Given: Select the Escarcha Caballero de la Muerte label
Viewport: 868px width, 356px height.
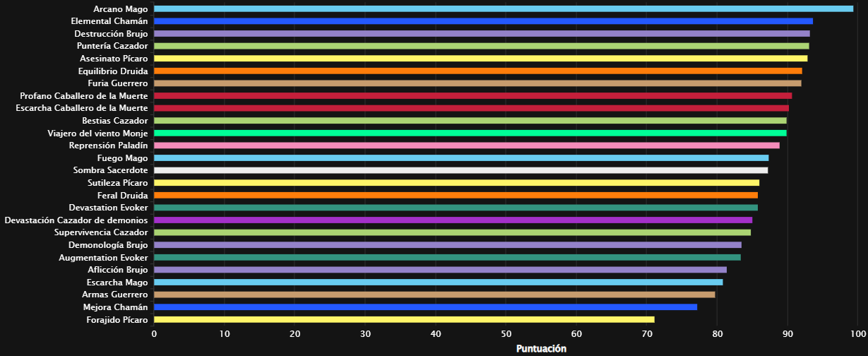Looking at the screenshot, I should (82, 108).
